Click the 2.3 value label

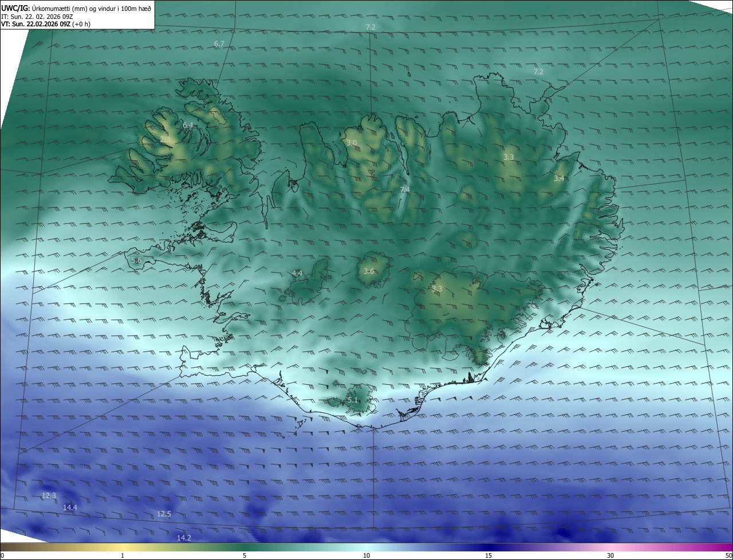165,139
